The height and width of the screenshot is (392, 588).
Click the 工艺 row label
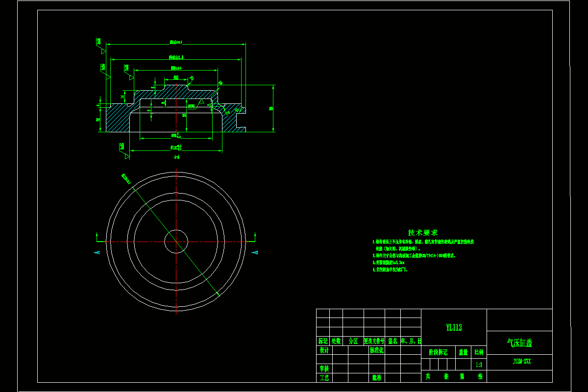(324, 378)
